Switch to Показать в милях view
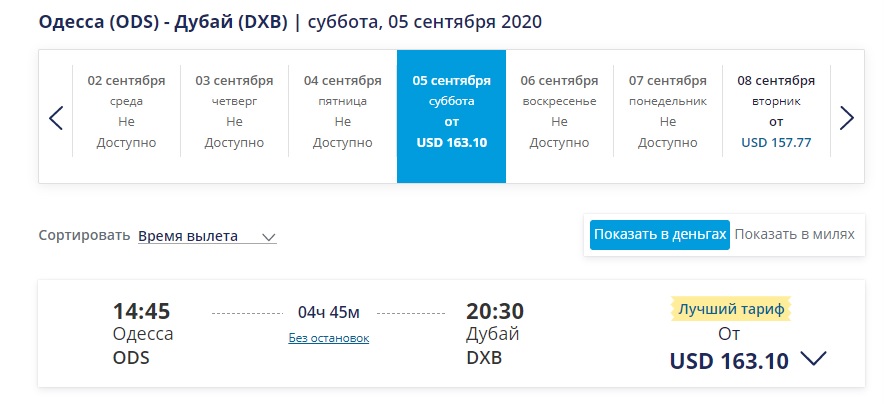This screenshot has height=404, width=884. (794, 234)
